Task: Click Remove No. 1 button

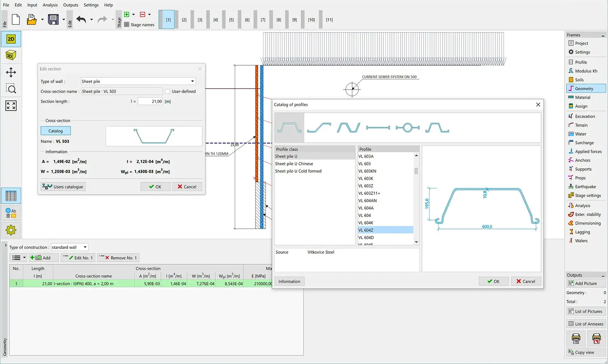Action: pyautogui.click(x=119, y=258)
